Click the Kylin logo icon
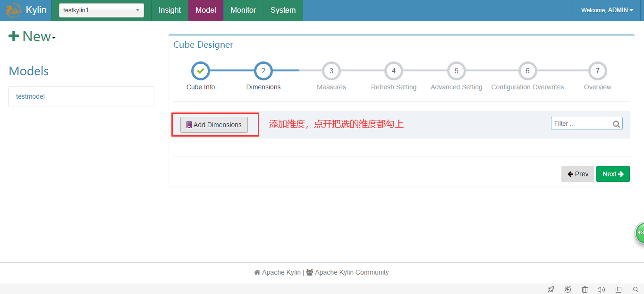The height and width of the screenshot is (294, 644). click(14, 10)
